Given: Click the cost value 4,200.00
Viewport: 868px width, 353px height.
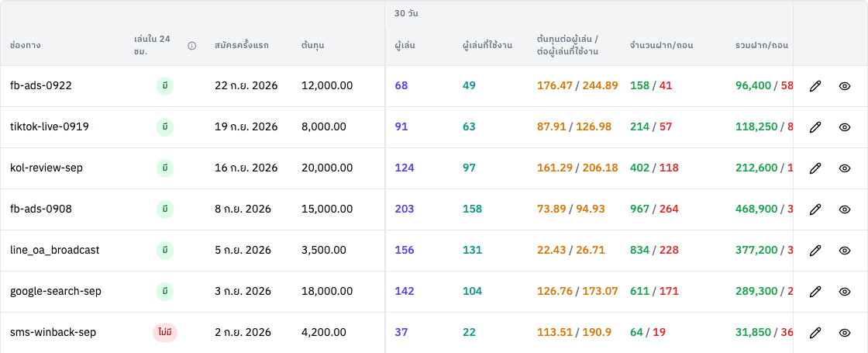Looking at the screenshot, I should click(324, 333).
